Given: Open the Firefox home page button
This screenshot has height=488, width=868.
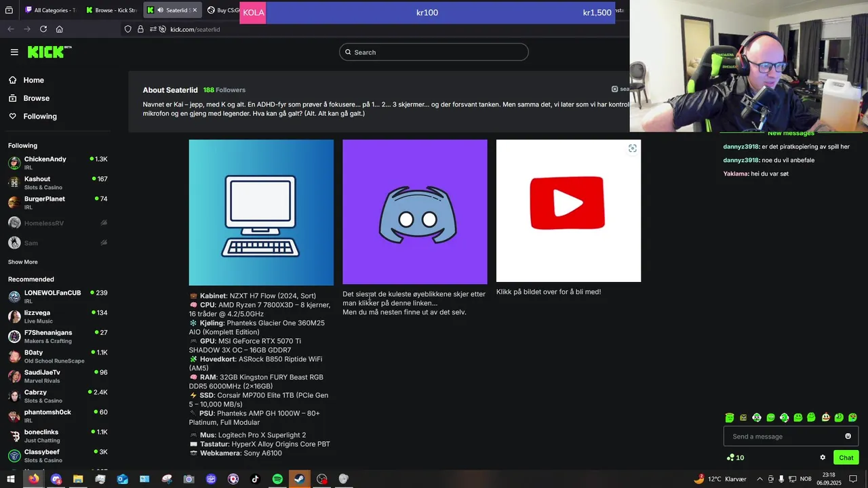Looking at the screenshot, I should (x=60, y=29).
